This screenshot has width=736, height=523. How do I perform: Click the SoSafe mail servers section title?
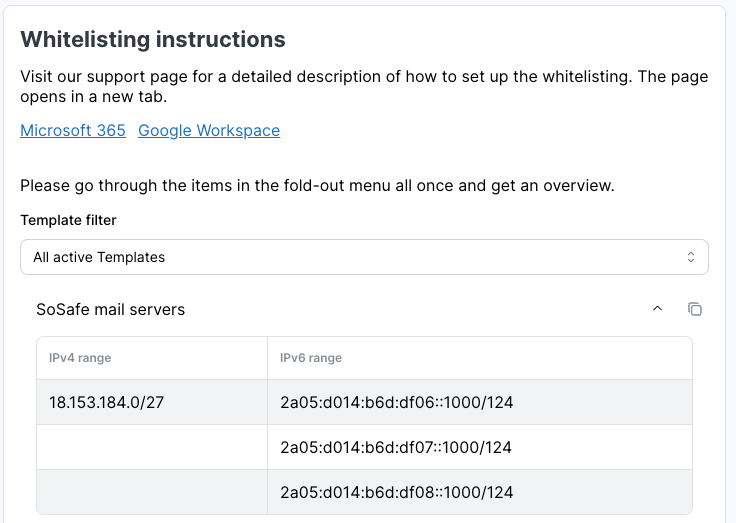tap(110, 309)
